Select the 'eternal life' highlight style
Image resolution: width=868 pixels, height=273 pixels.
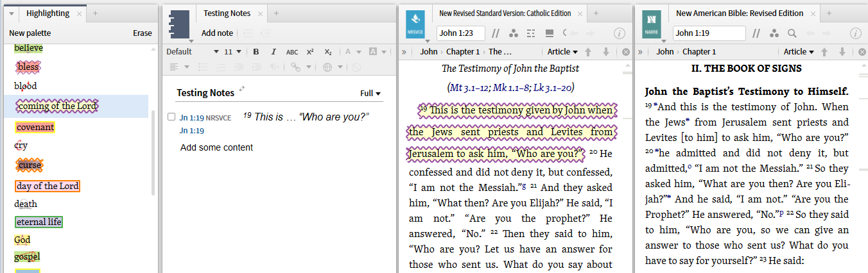[39, 222]
